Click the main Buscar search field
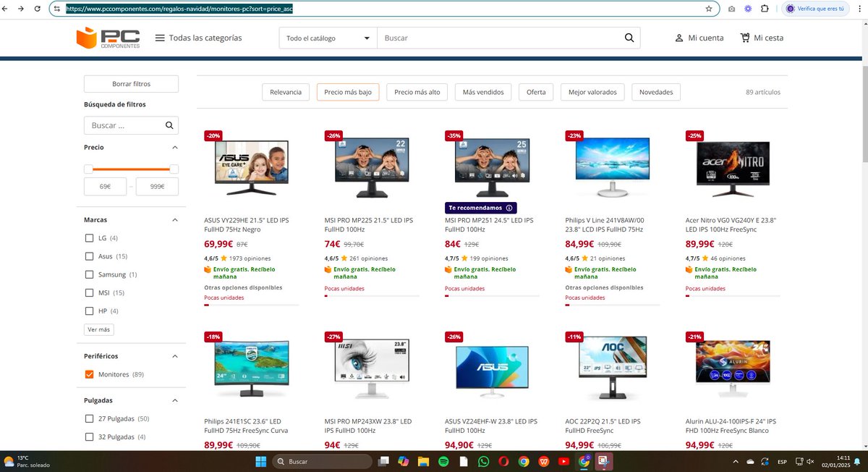This screenshot has width=868, height=472. [499, 38]
